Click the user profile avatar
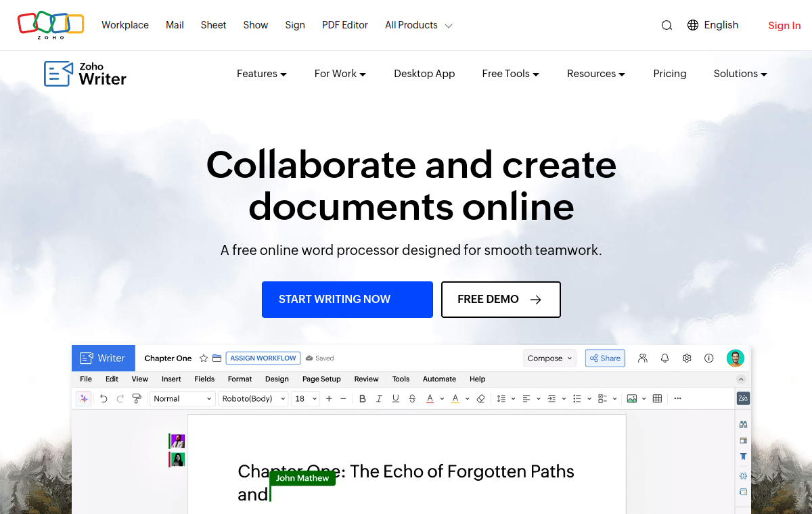This screenshot has width=812, height=514. point(736,358)
